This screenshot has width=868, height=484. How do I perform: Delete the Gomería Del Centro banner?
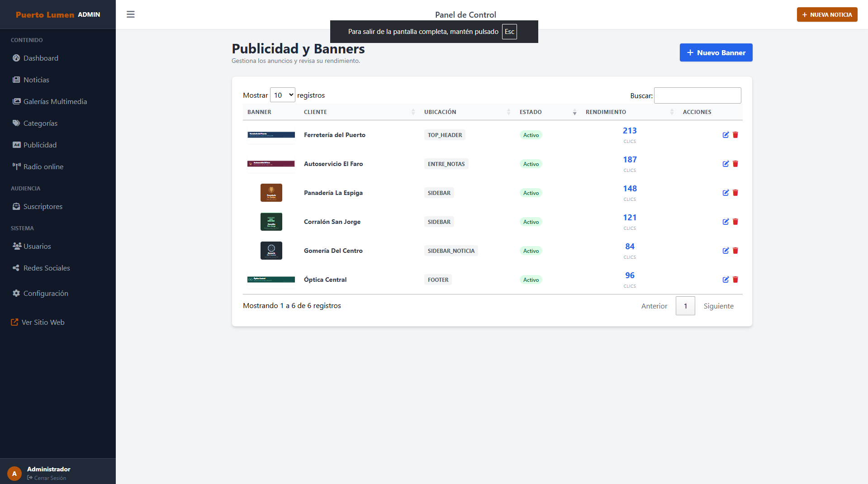[x=735, y=251]
